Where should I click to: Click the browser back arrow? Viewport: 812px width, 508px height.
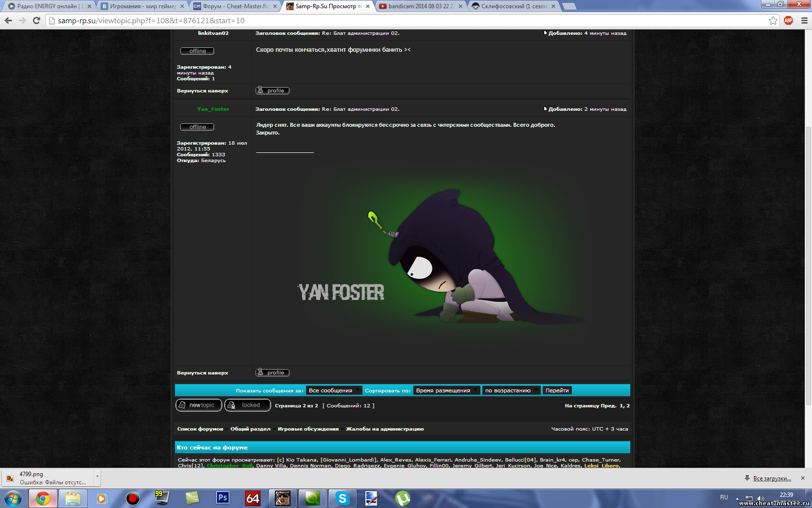point(8,20)
